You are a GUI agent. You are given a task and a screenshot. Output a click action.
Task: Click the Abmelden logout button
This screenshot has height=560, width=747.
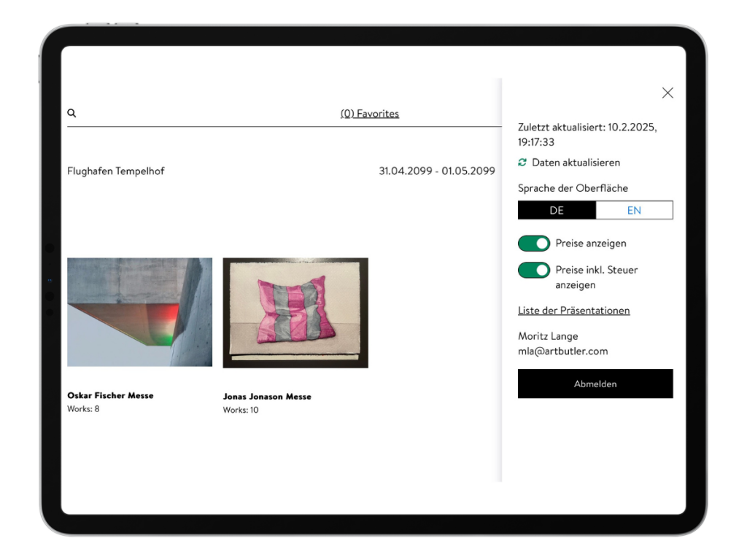pyautogui.click(x=595, y=384)
